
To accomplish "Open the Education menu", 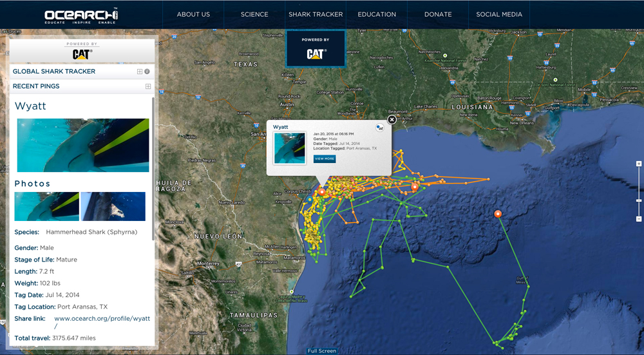I will pyautogui.click(x=377, y=14).
